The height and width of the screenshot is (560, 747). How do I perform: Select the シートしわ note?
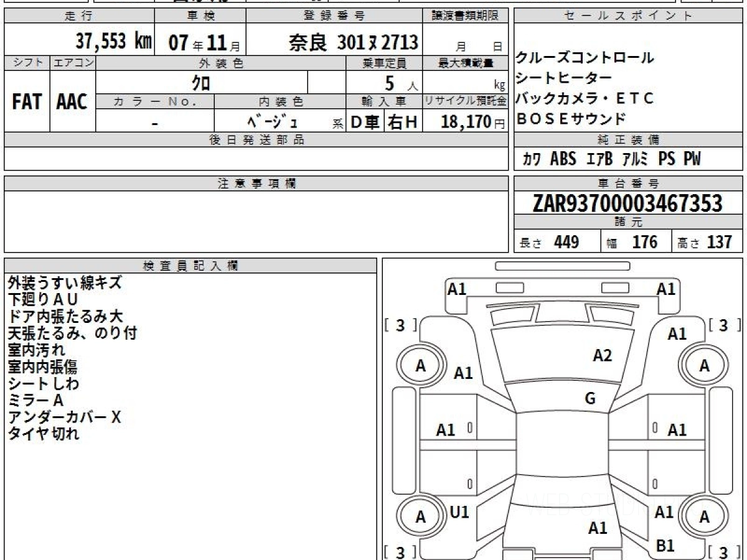tap(44, 383)
